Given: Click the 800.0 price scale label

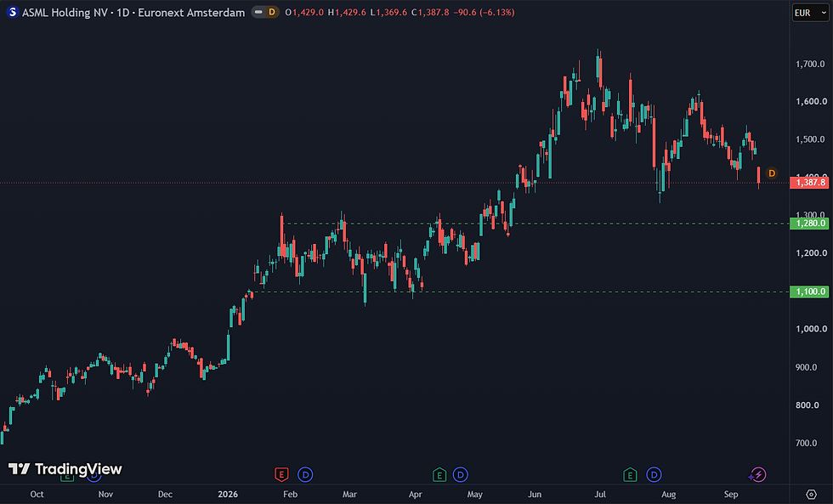Looking at the screenshot, I should [x=807, y=405].
